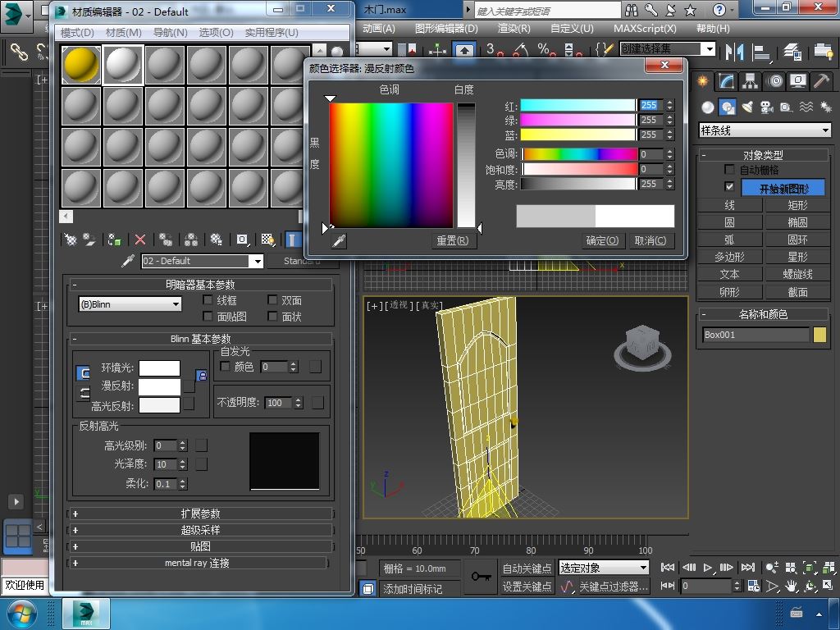Open the 导航(N) menu in material editor
Image resolution: width=840 pixels, height=630 pixels.
pyautogui.click(x=170, y=33)
